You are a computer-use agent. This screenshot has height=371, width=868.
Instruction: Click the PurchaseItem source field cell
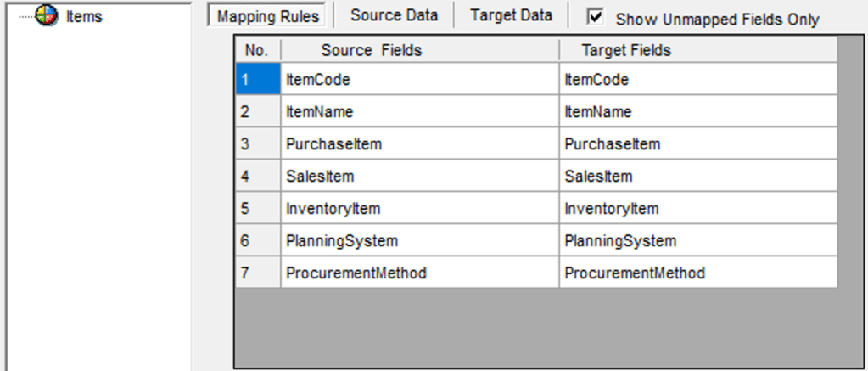click(419, 144)
